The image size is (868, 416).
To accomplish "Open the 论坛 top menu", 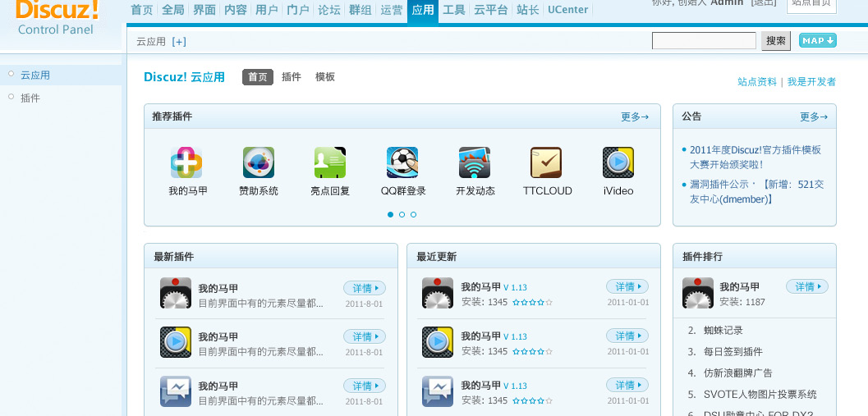I will 329,10.
